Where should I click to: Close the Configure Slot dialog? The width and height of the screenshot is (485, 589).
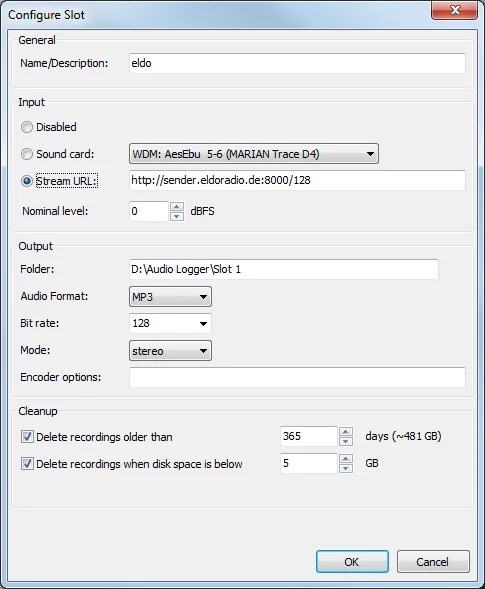455,10
